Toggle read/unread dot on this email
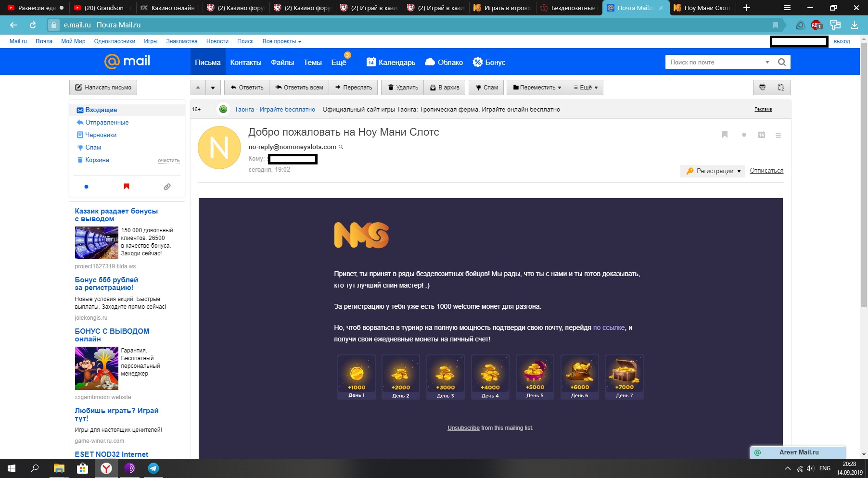 click(744, 135)
